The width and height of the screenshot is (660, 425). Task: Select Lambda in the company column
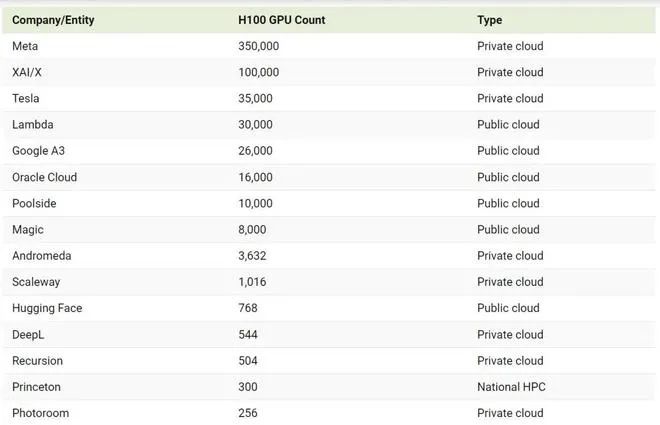pos(33,125)
